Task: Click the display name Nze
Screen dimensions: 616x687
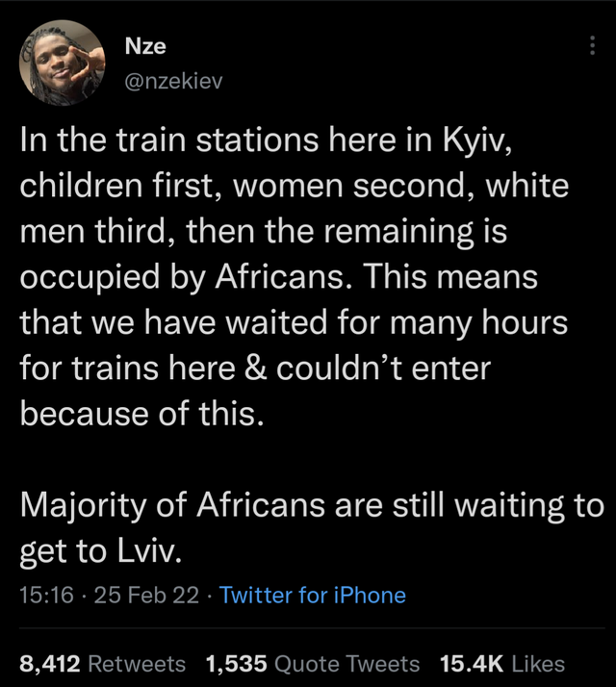Action: click(145, 45)
